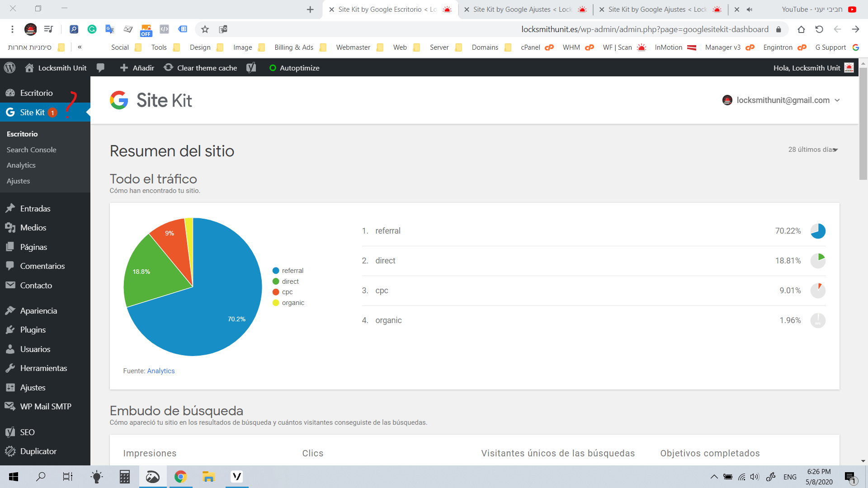Go to Search Console submenu
Screen dimensions: 868x488
(x=31, y=150)
